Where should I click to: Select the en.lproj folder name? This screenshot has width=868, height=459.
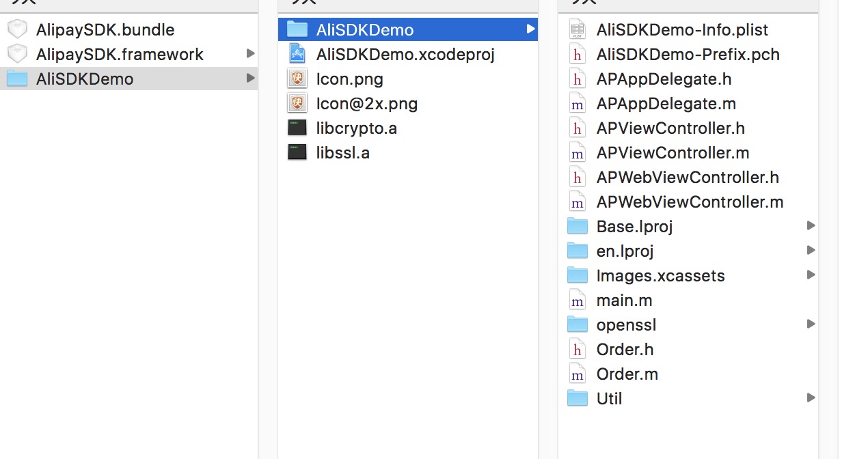(x=625, y=251)
